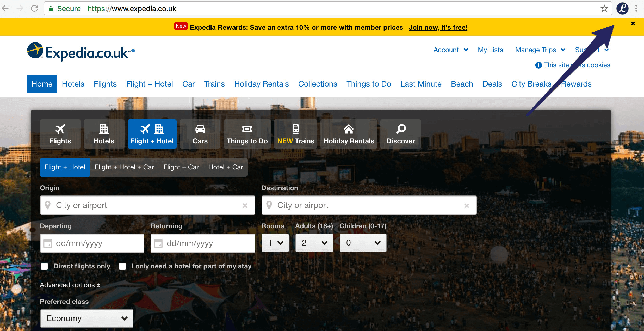
Task: Click the Departing date field
Action: tap(92, 243)
